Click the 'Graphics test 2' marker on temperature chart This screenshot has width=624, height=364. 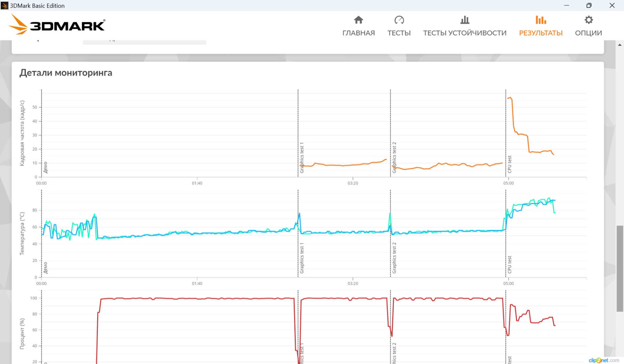[x=394, y=258]
